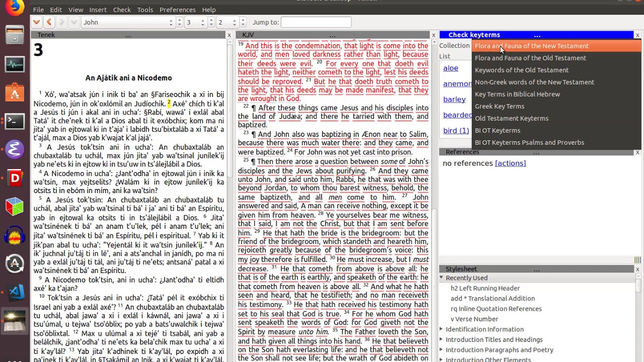Open System Monitor from the dock
The width and height of the screenshot is (644, 362).
pyautogui.click(x=15, y=64)
